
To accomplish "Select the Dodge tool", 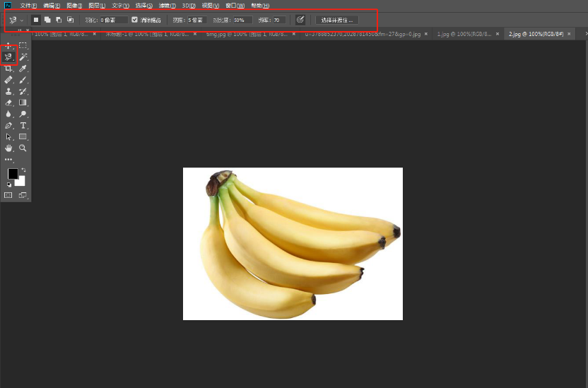I will (x=23, y=114).
